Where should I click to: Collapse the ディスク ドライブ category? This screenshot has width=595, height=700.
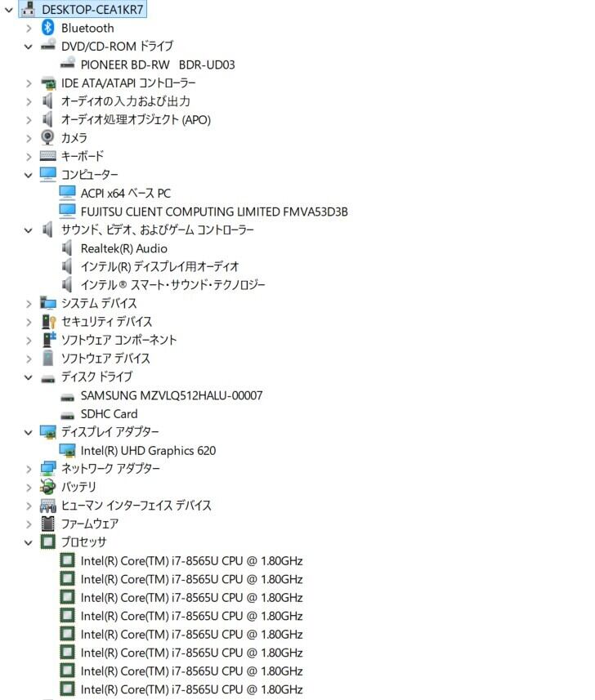28,377
